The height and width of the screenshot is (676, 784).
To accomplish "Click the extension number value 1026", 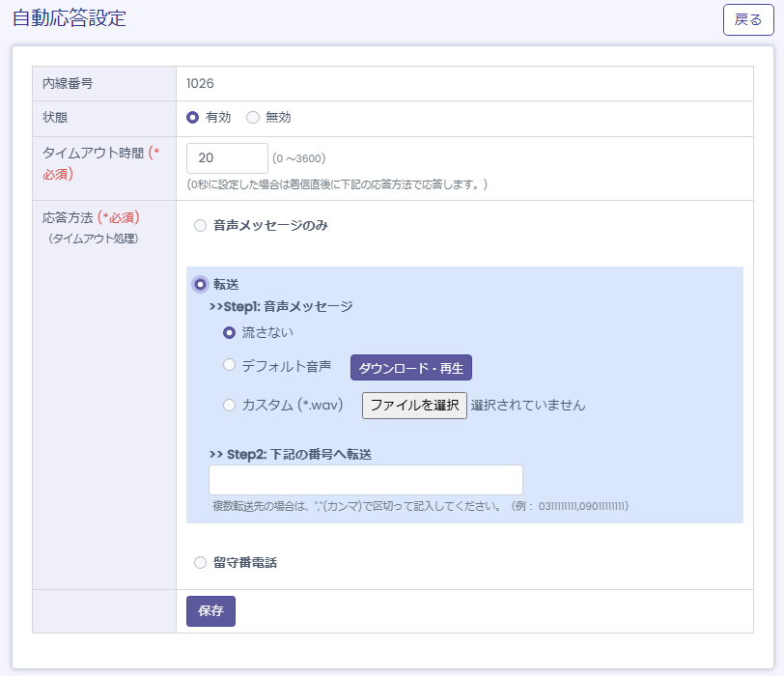I will tap(200, 84).
